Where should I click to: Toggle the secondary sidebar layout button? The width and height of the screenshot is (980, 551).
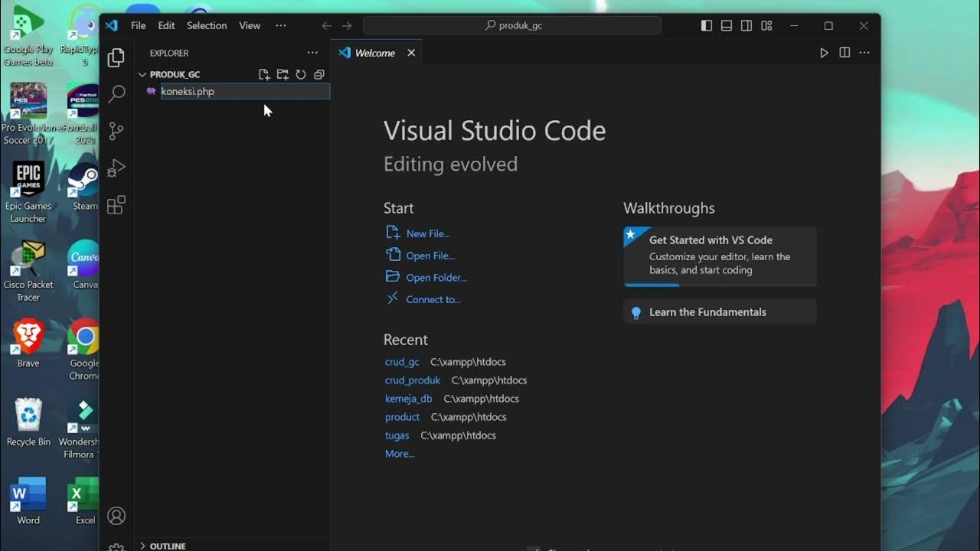point(746,25)
